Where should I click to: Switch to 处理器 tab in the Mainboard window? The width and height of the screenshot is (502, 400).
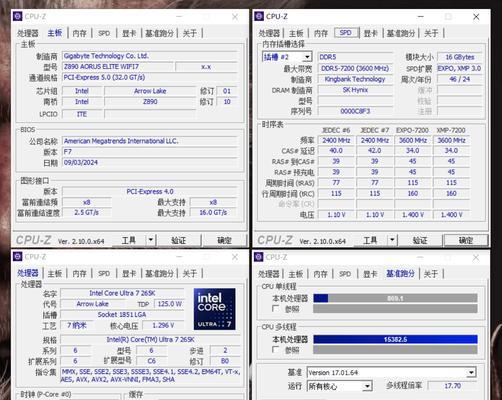pos(28,33)
